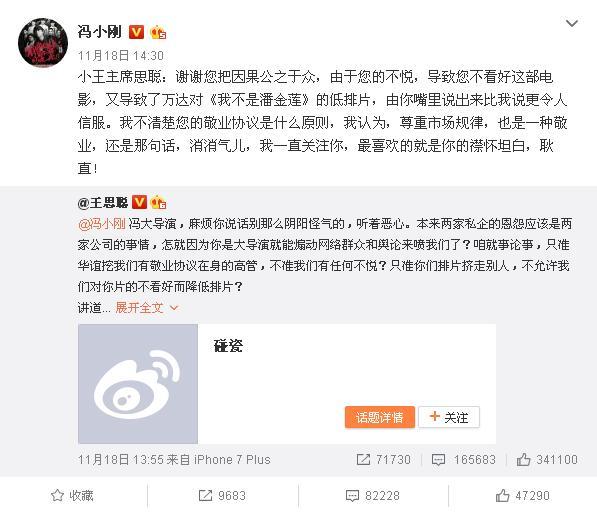This screenshot has width=597, height=514.
Task: Like the original post with 341100 likes
Action: pos(547,460)
